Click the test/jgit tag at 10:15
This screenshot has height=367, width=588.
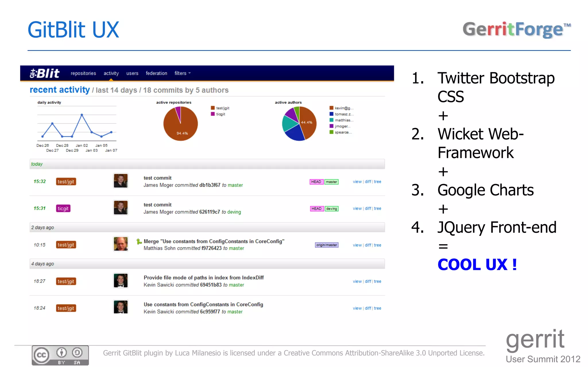[x=66, y=245]
